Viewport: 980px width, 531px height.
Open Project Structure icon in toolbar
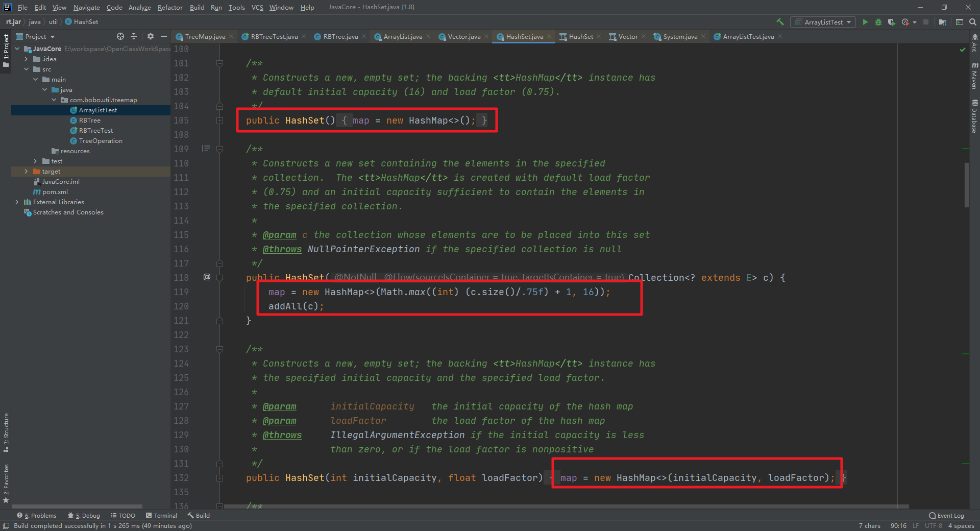point(943,22)
